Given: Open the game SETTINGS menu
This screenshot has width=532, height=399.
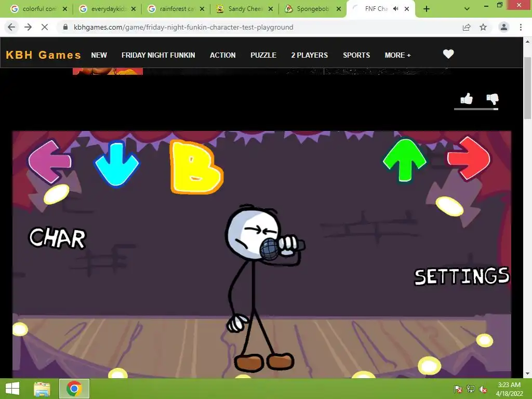Looking at the screenshot, I should 462,276.
